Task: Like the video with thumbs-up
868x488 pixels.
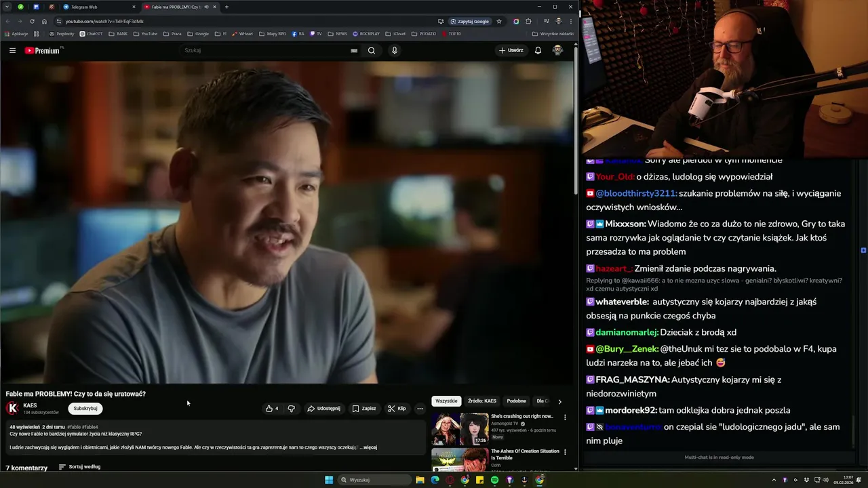Action: coord(272,409)
